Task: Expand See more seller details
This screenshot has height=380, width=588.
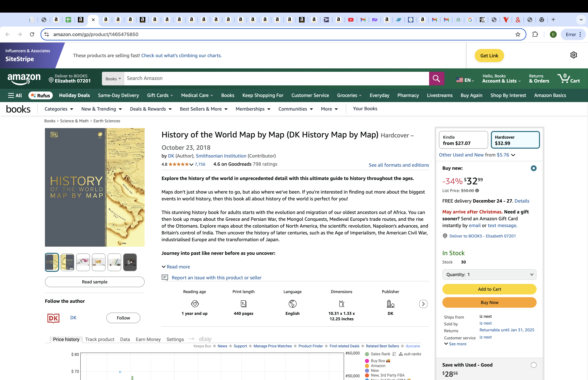Action: pyautogui.click(x=455, y=344)
